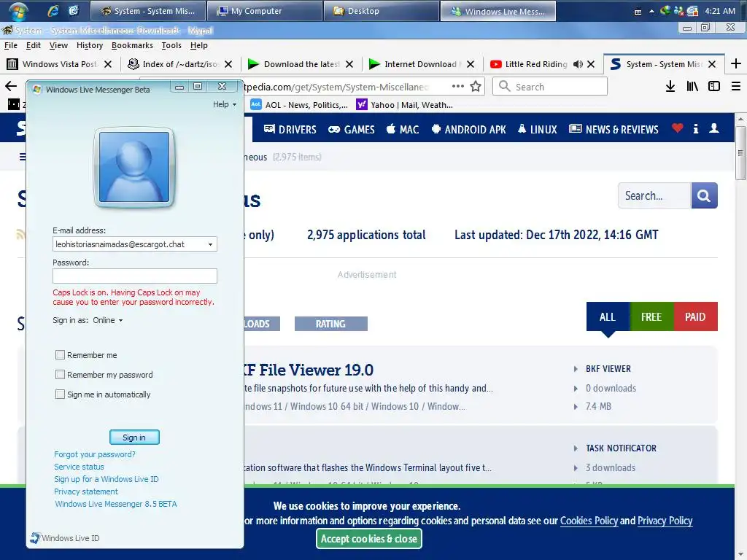
Task: Click the tray keyboard icon
Action: click(x=638, y=12)
